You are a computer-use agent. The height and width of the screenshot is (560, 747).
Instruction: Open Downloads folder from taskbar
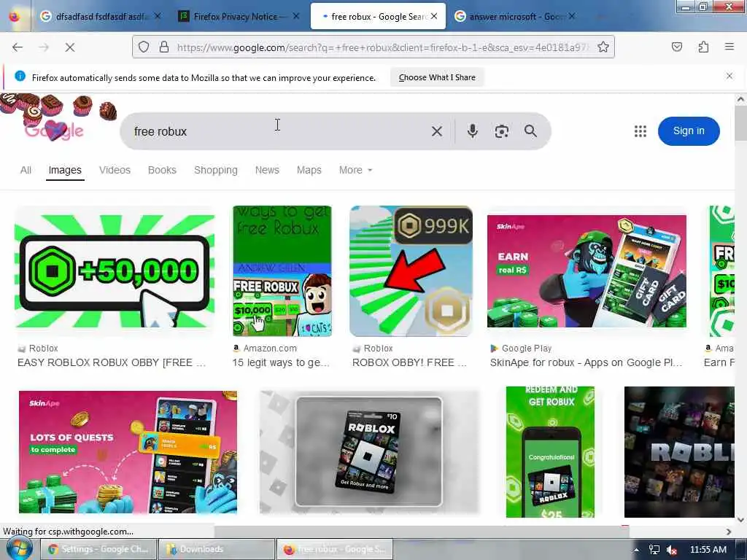(217, 549)
